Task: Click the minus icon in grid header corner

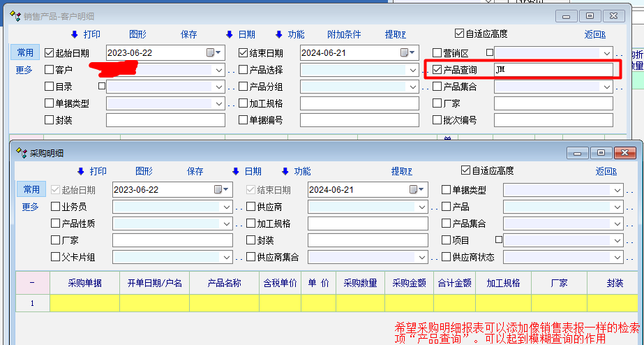Action: pyautogui.click(x=33, y=283)
